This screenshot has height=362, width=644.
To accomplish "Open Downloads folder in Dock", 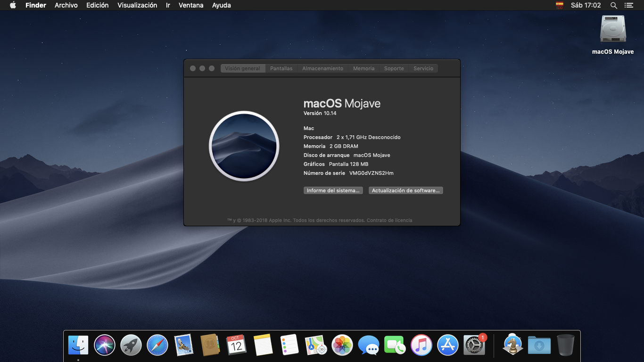I will (x=539, y=345).
